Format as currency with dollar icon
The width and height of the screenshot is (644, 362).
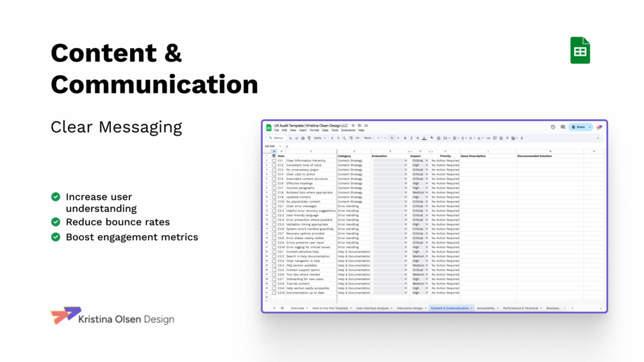332,138
